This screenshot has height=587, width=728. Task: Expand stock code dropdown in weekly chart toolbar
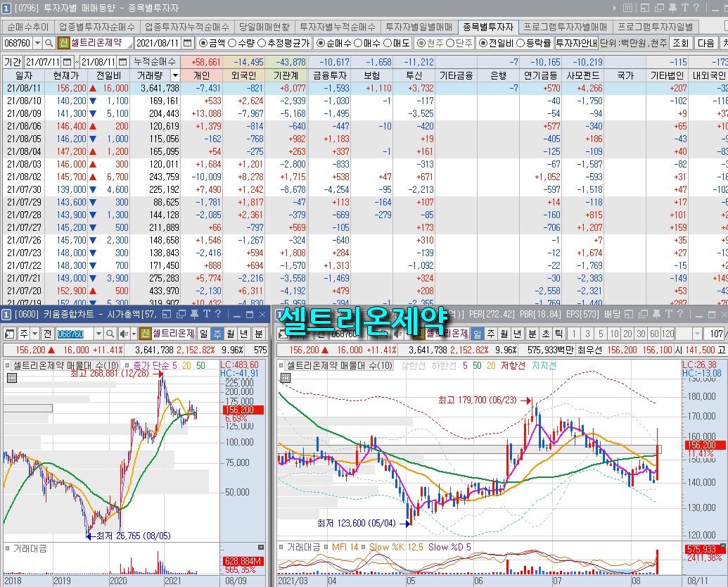click(98, 334)
